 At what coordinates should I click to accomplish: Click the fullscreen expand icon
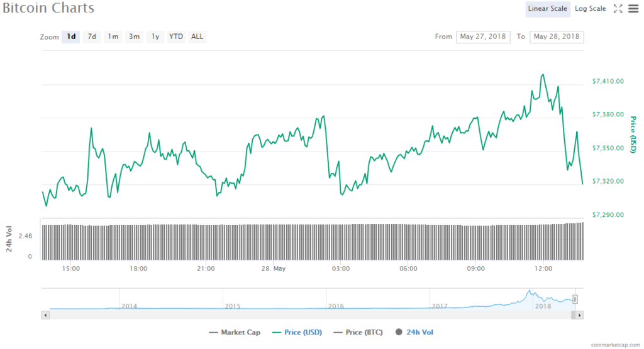point(618,9)
